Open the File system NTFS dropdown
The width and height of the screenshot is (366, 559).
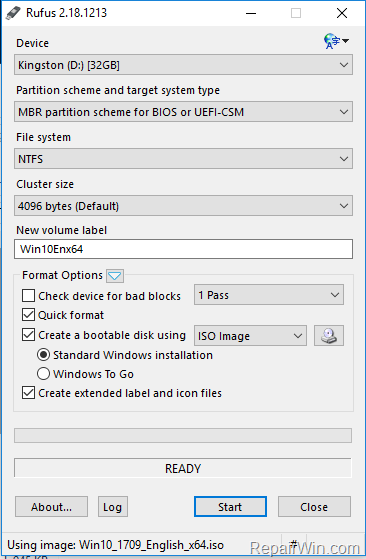183,159
